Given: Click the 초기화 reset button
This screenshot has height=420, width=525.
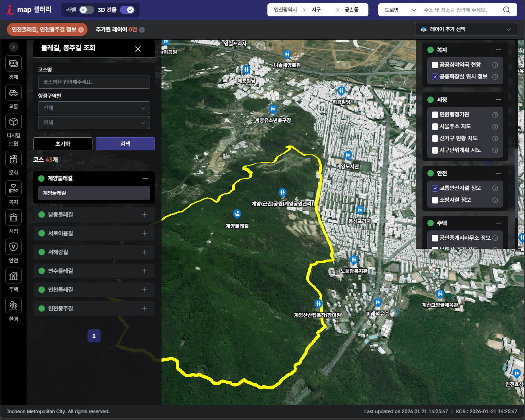Looking at the screenshot, I should pyautogui.click(x=63, y=144).
